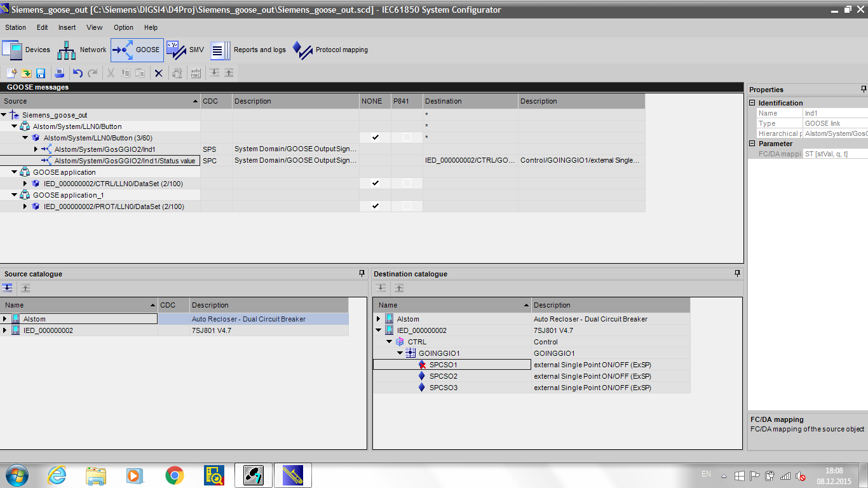Launch Chrome from the taskbar
Image resolution: width=868 pixels, height=488 pixels.
pos(173,475)
